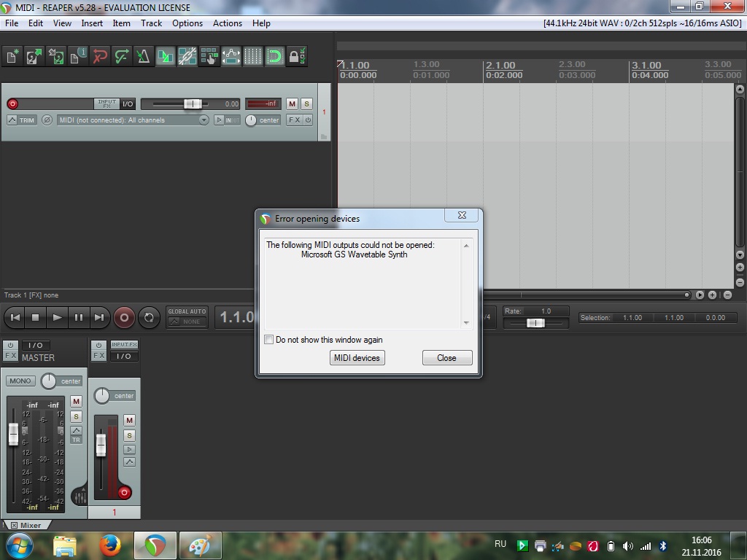
Task: Open the Actions menu
Action: click(x=228, y=23)
